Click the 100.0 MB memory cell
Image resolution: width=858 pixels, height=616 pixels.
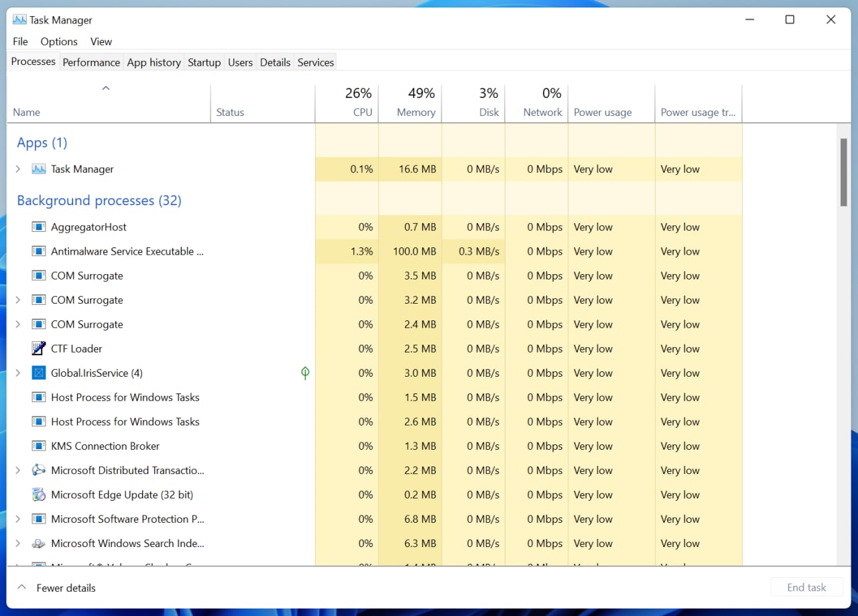click(410, 251)
